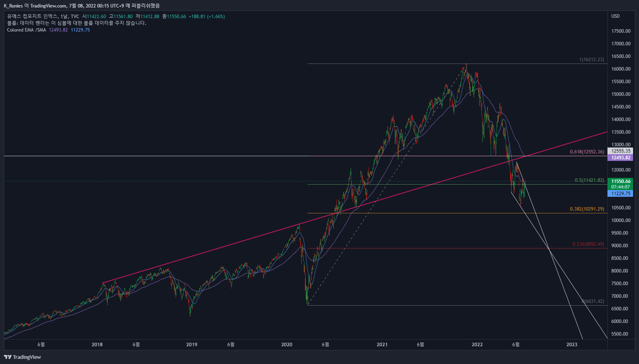Viewport: 639px width, 364px height.
Task: Click the blue 11229.75 price axis tag
Action: 621,194
